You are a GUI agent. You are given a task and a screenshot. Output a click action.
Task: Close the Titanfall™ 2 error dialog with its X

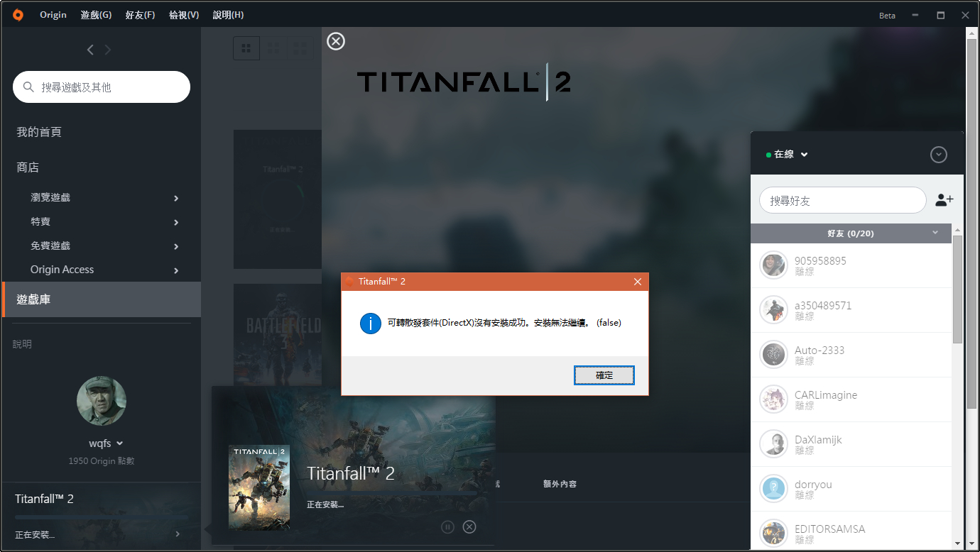637,282
